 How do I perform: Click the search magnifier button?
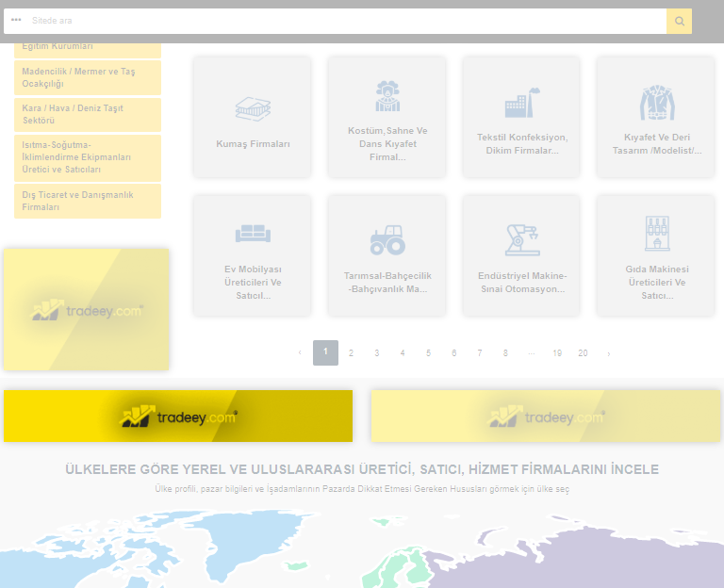click(679, 21)
